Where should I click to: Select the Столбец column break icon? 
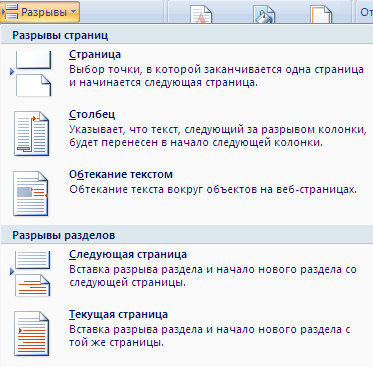[x=31, y=133]
